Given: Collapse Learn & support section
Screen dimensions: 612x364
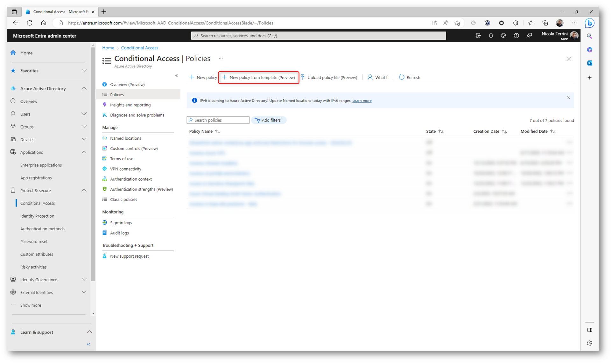Looking at the screenshot, I should (x=89, y=332).
